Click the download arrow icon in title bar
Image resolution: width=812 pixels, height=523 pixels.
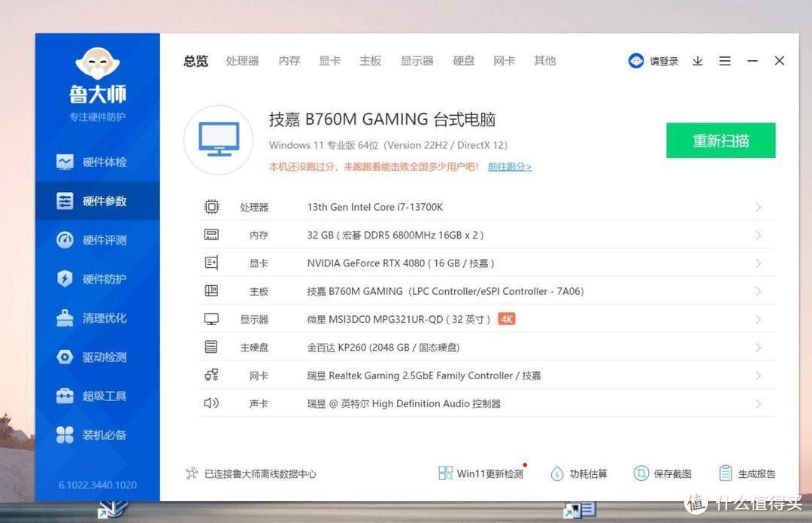pos(698,61)
